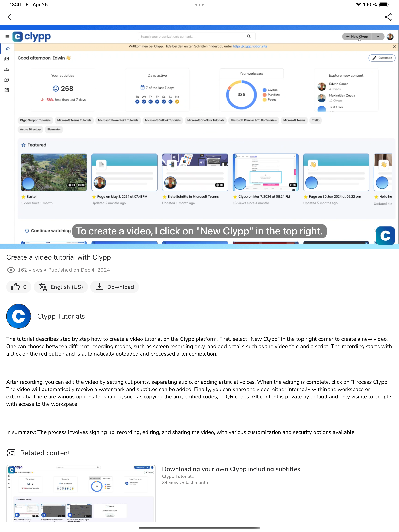Expand the New Clypp dropdown arrow

point(378,37)
